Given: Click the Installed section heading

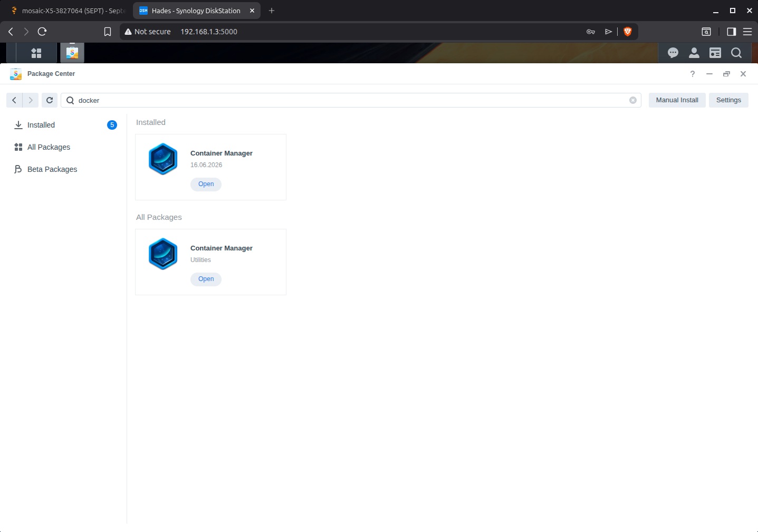Looking at the screenshot, I should coord(151,122).
